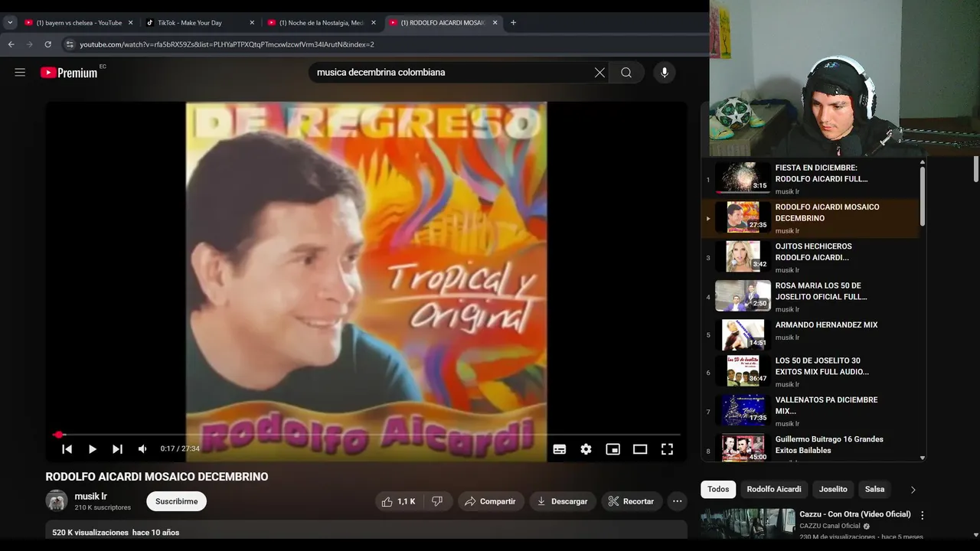The height and width of the screenshot is (551, 980).
Task: Enable miniplayer mode
Action: 612,449
